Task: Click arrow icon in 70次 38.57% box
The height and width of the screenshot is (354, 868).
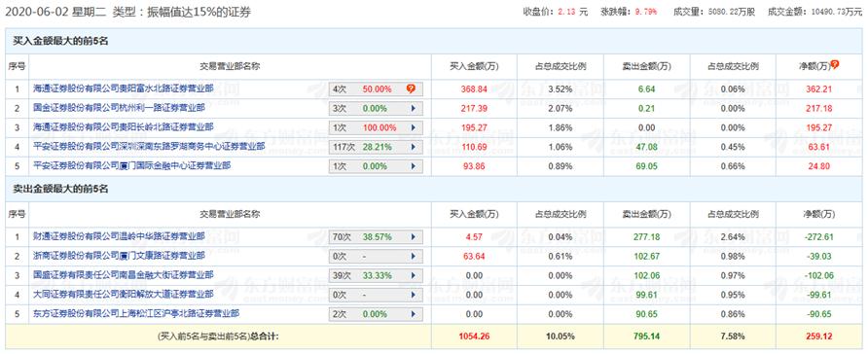Action: pyautogui.click(x=413, y=236)
